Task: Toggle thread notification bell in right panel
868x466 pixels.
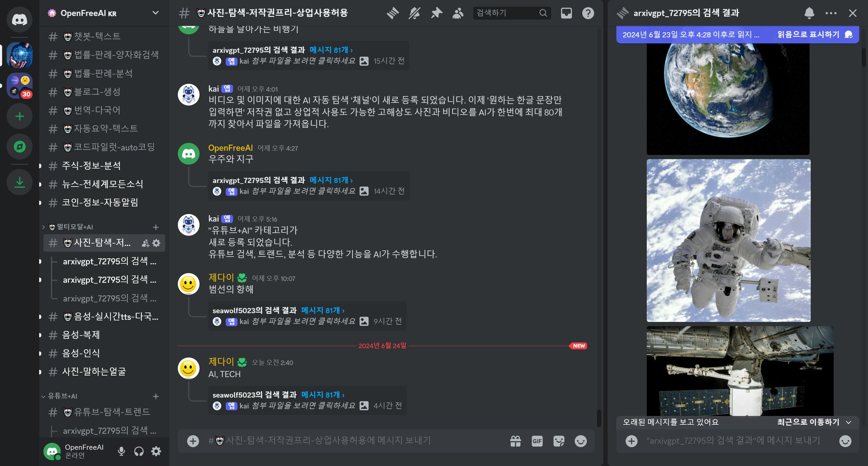Action: (x=809, y=13)
